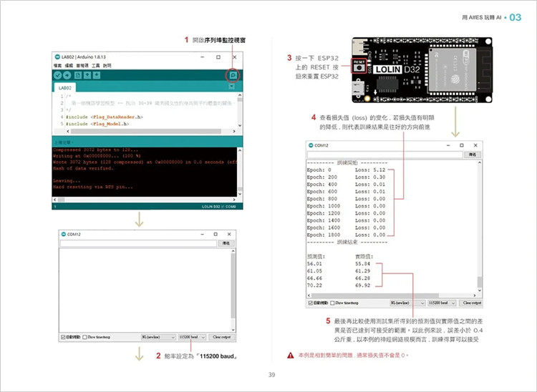Click the vertical scrollbar of the Arduino console
The height and width of the screenshot is (392, 537).
point(240,172)
